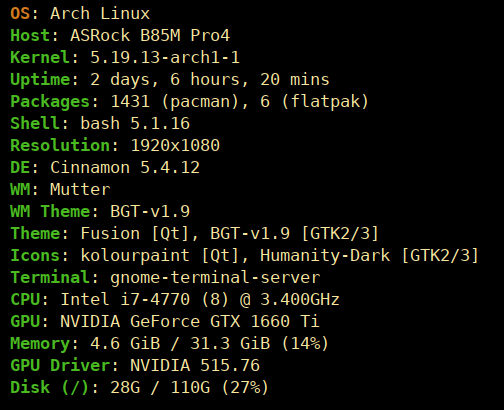
Task: Click the Mutter window manager text
Action: pos(80,189)
